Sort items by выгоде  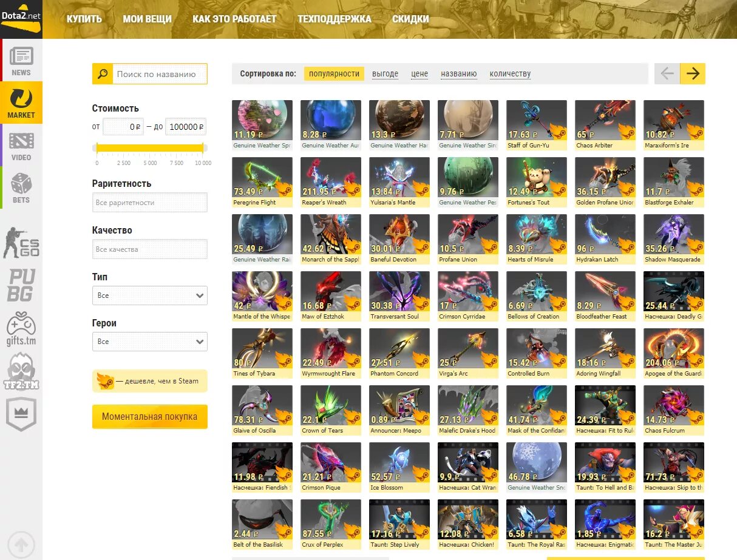(x=385, y=74)
